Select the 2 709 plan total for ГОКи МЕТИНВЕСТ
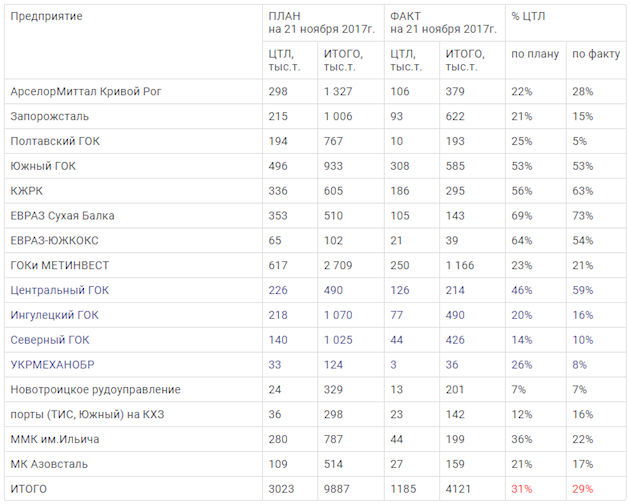 (x=340, y=265)
